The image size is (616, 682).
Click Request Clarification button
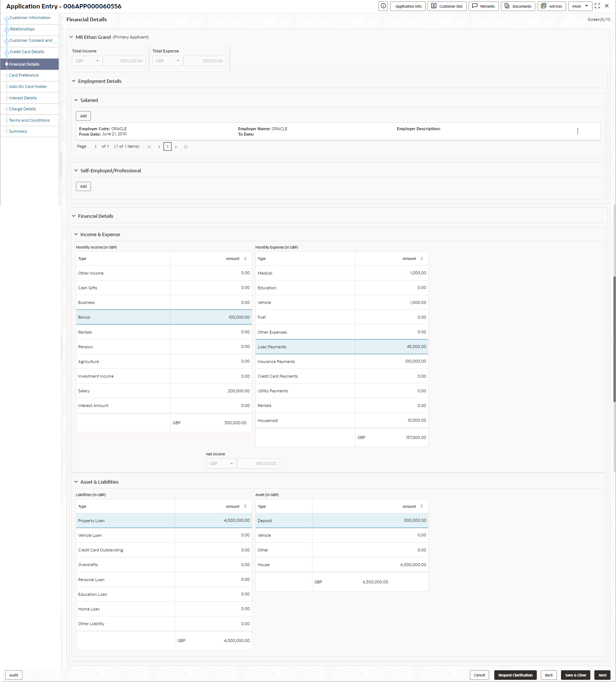(515, 675)
